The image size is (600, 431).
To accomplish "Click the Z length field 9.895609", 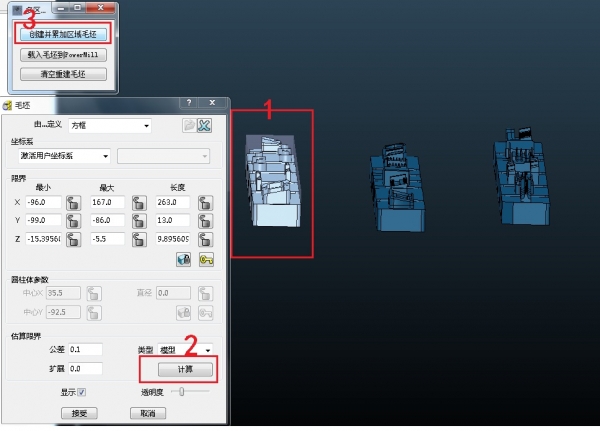I will (173, 239).
